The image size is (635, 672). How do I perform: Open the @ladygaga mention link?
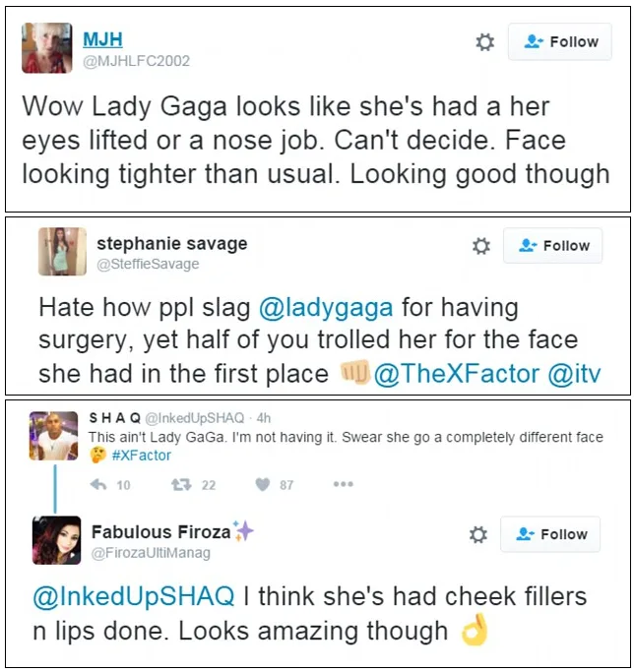click(x=326, y=307)
